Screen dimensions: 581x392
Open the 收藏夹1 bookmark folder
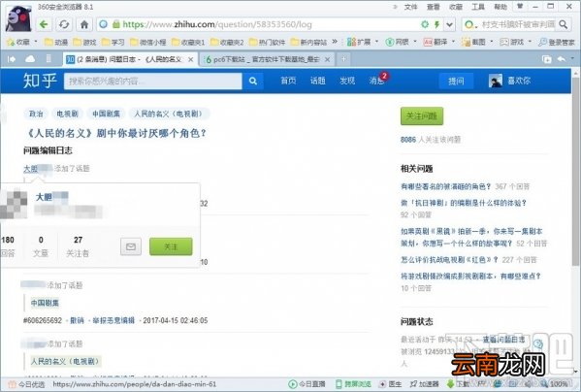[x=188, y=42]
